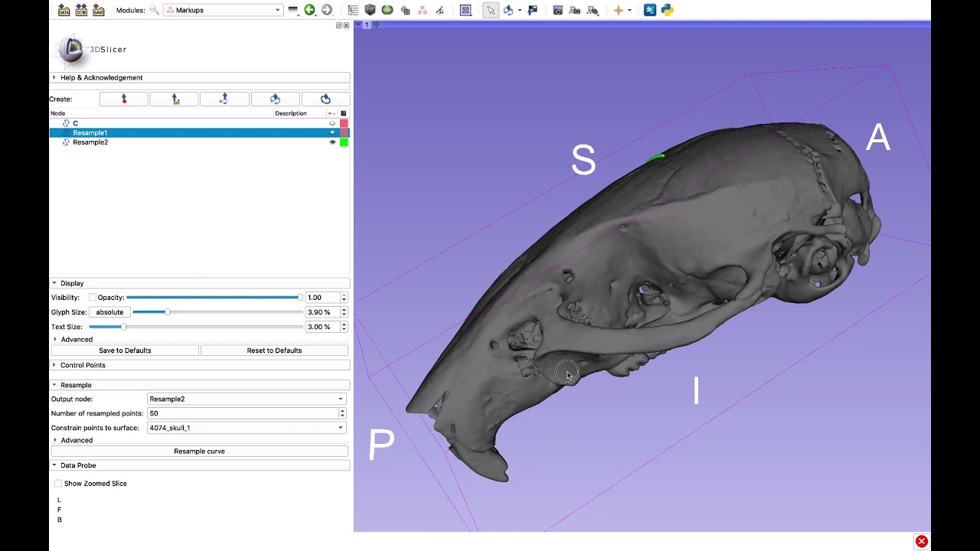
Task: Click red color swatch of node C
Action: pos(344,123)
